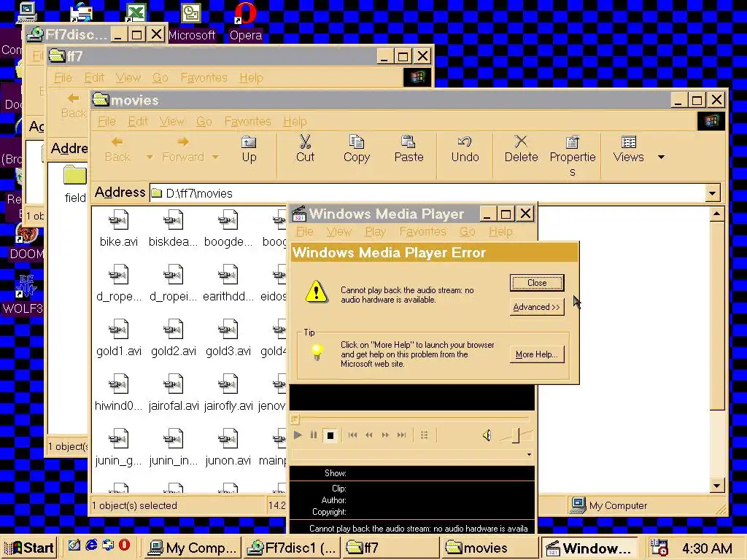Image resolution: width=747 pixels, height=560 pixels.
Task: Click the Stop button in Media Player
Action: 330,435
